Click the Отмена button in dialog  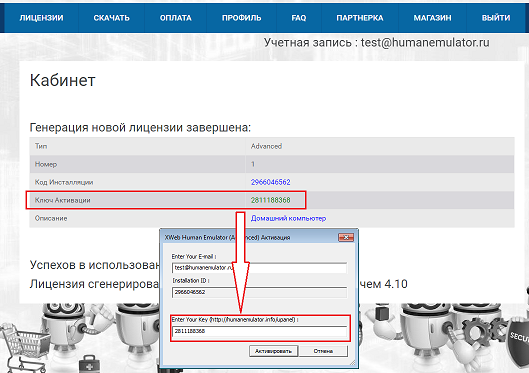click(323, 351)
